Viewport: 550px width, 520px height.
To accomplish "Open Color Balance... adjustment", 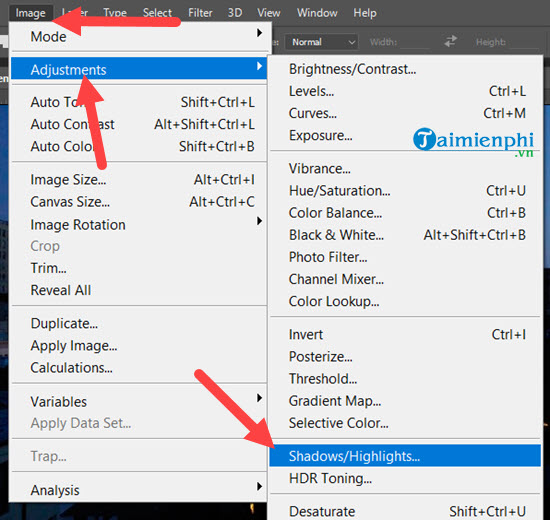I will point(405,213).
